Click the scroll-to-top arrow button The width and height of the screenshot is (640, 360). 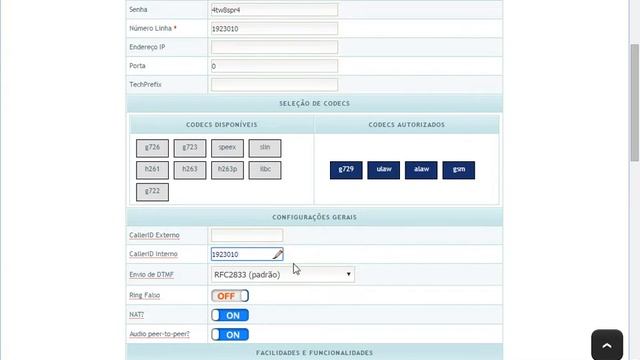607,345
